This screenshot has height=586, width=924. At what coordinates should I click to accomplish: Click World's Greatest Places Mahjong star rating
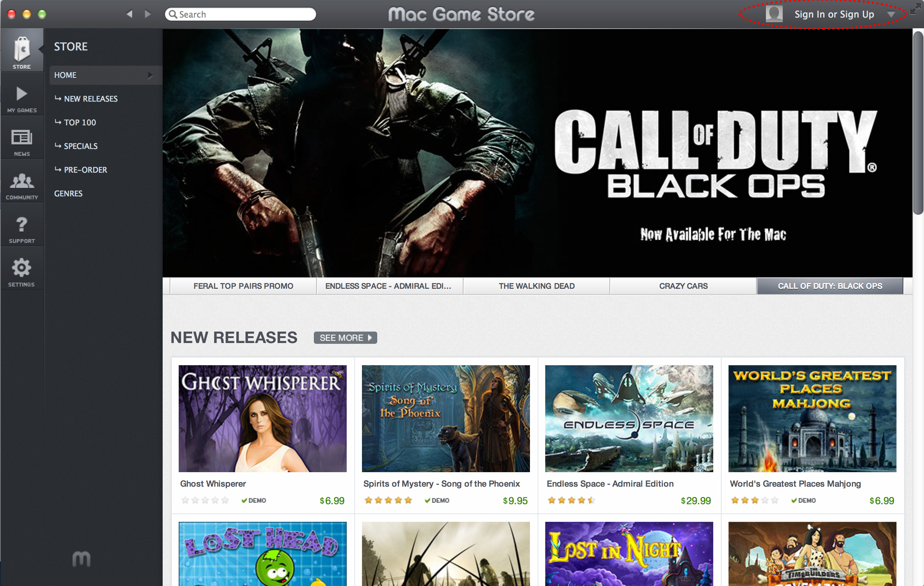point(755,500)
